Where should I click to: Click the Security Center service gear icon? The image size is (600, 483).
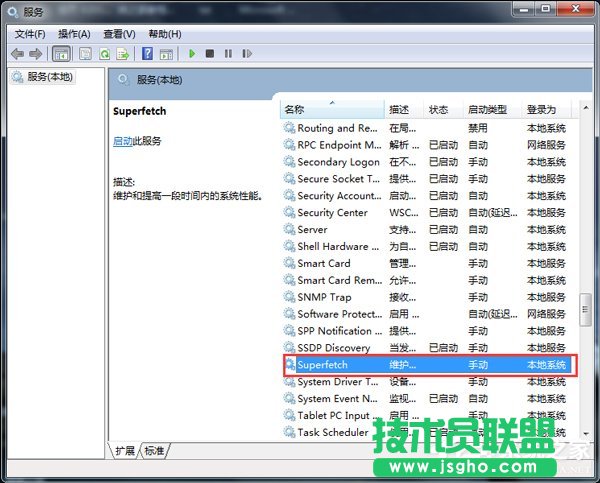click(289, 212)
